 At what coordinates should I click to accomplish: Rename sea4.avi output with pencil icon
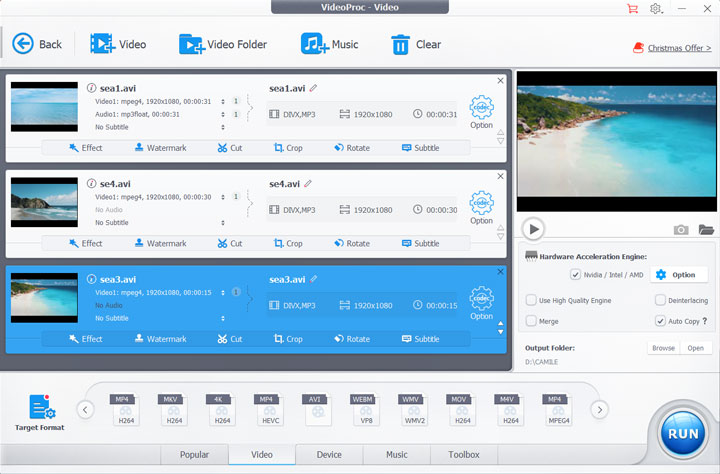(x=309, y=184)
